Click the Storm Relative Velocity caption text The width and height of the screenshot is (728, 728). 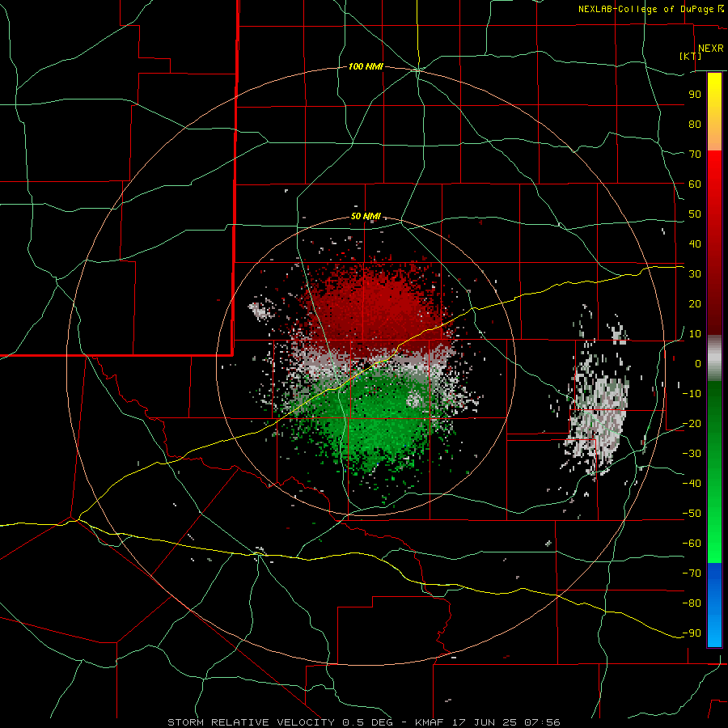coord(363,722)
